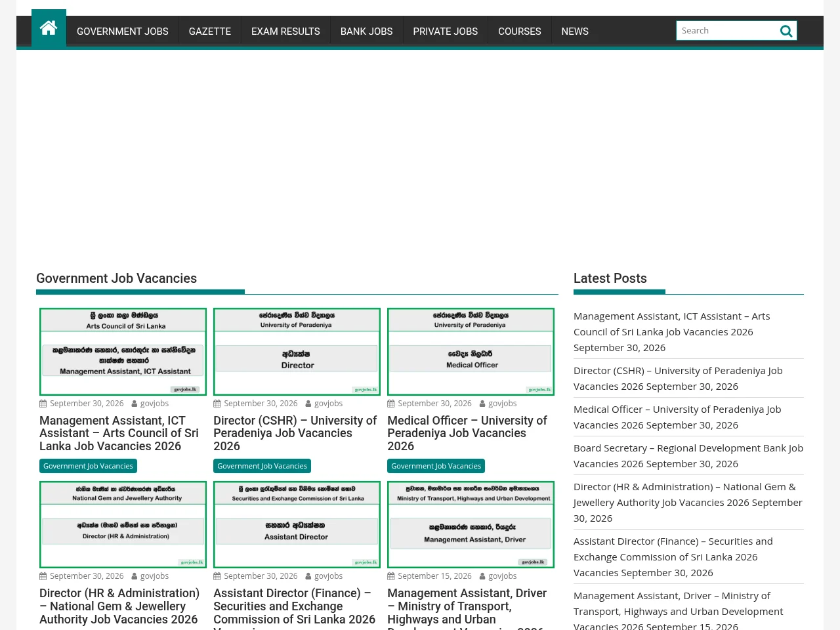
Task: Open the Bank Jobs menu item
Action: [x=366, y=31]
